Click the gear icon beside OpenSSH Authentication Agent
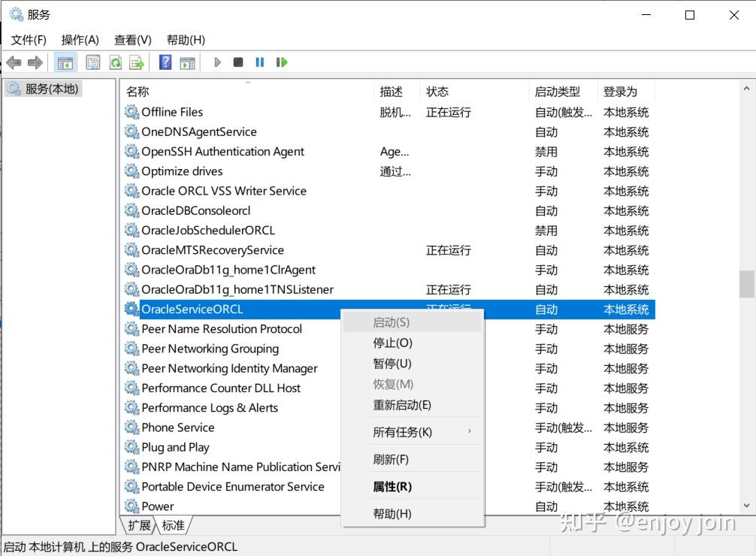Image resolution: width=756 pixels, height=556 pixels. pos(132,152)
